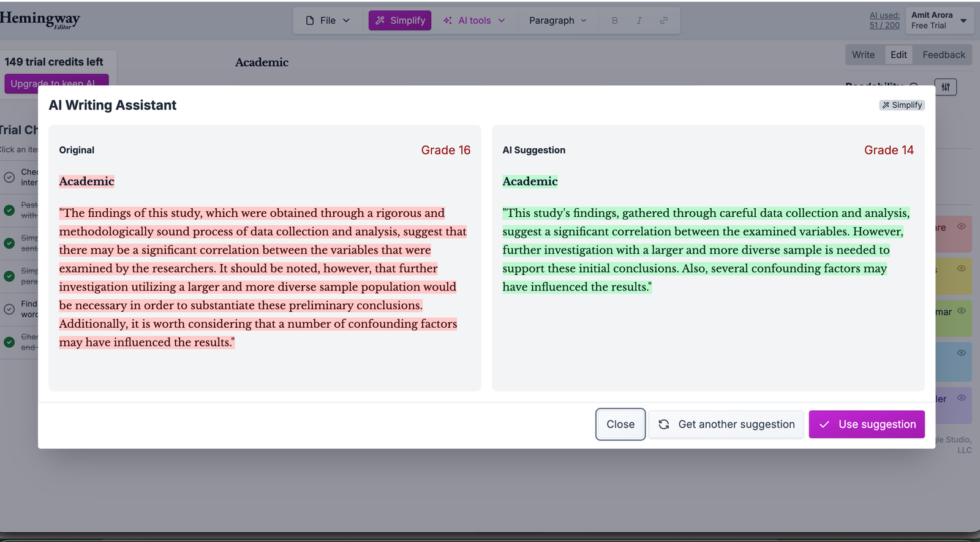Get another suggestion

[x=726, y=424]
